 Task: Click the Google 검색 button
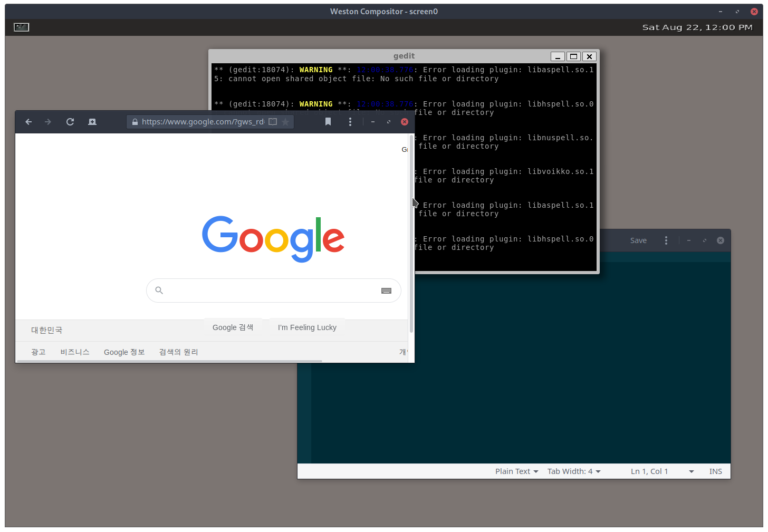click(233, 327)
